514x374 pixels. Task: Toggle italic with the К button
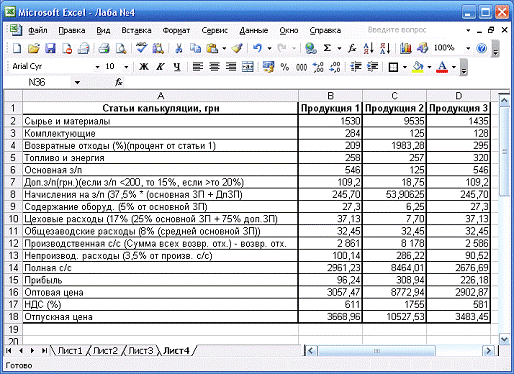pyautogui.click(x=160, y=67)
